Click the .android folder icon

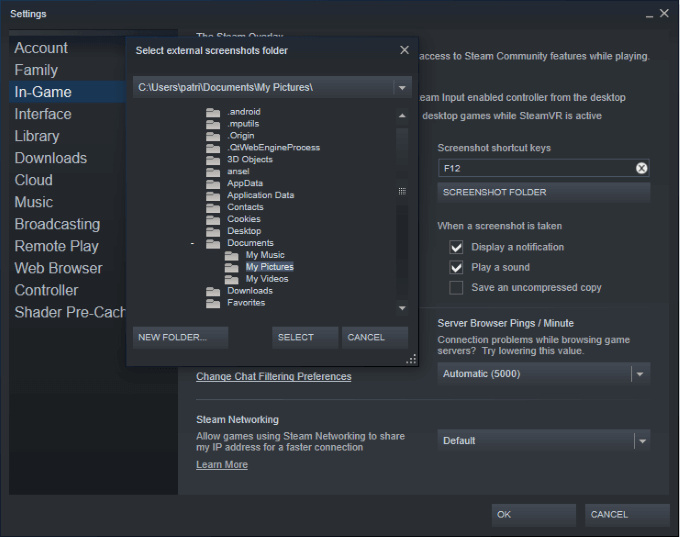[x=212, y=113]
